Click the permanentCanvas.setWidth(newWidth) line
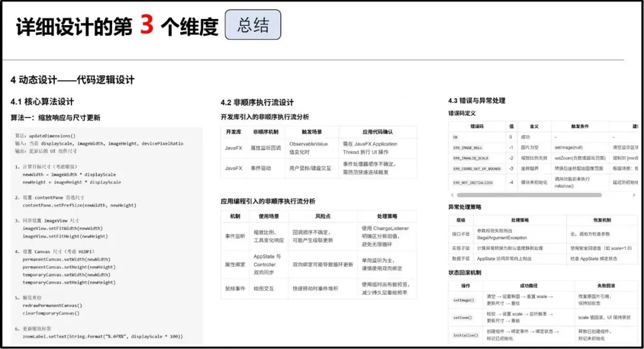 66,259
